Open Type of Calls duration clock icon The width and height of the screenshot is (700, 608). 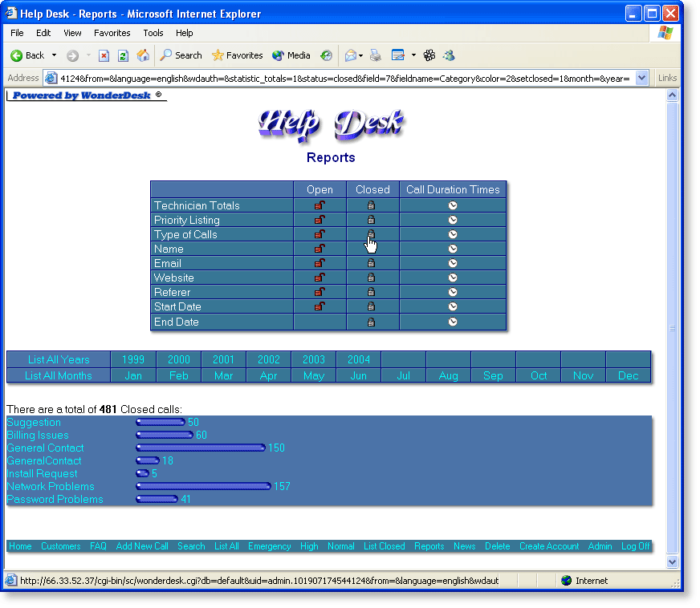453,234
